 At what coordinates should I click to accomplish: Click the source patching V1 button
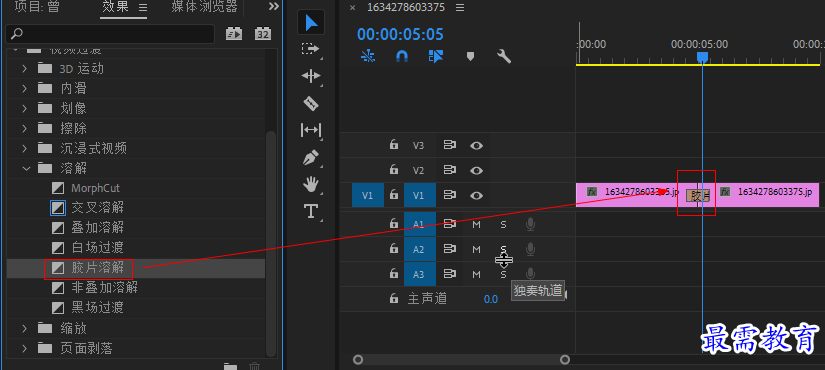[368, 195]
